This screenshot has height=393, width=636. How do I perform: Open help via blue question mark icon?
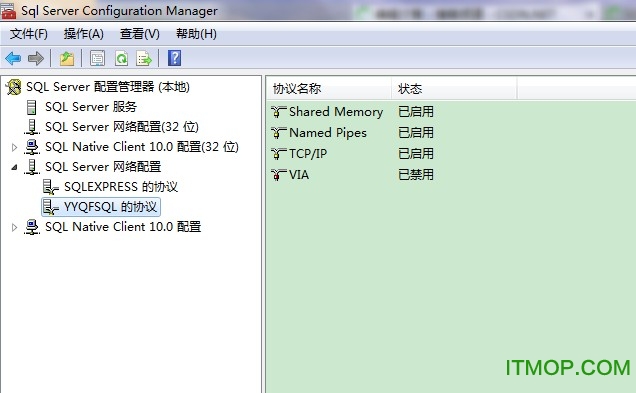[174, 58]
